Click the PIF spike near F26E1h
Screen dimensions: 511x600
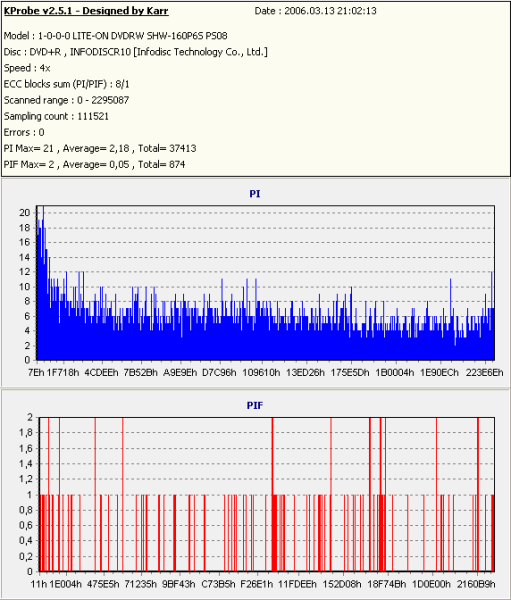coord(273,494)
